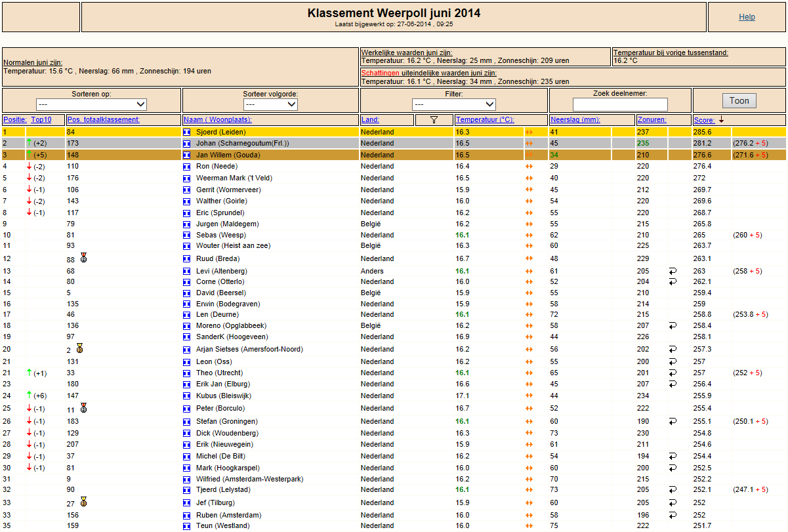This screenshot has height=532, width=788.
Task: Click the medal icon next to Arjan Sietses
Action: (79, 348)
